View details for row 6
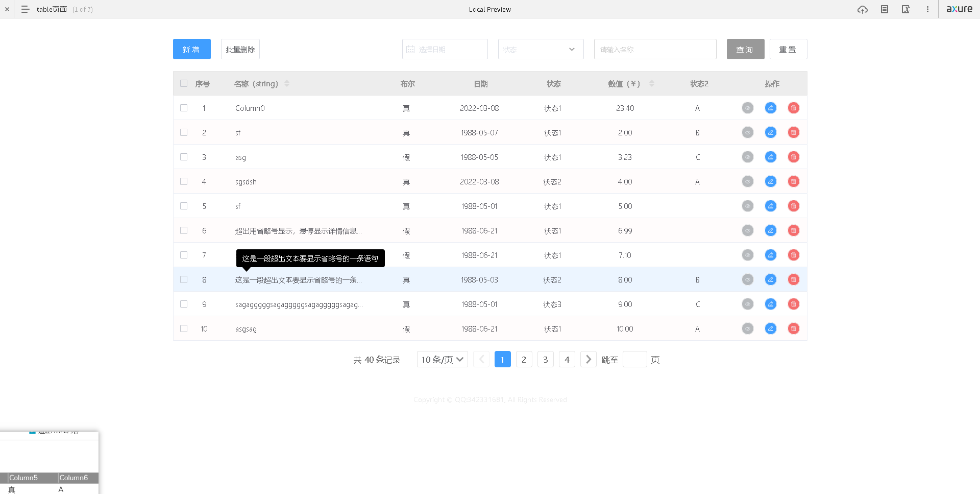980x494 pixels. [748, 230]
